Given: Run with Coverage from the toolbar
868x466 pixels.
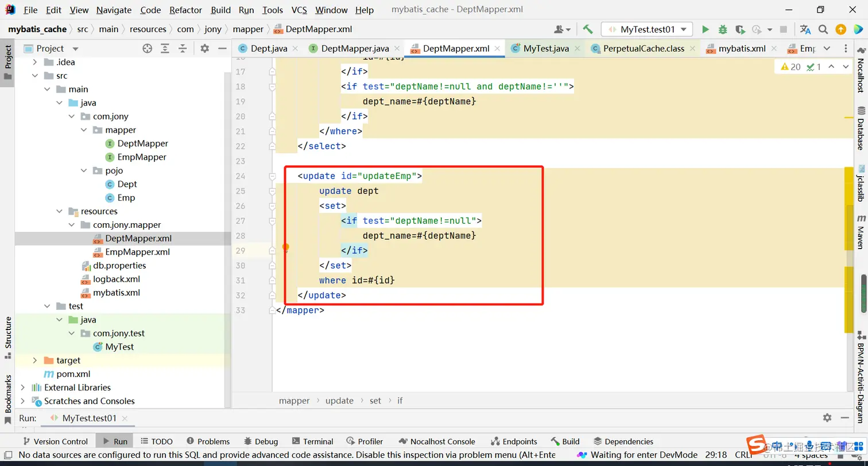Looking at the screenshot, I should [740, 29].
